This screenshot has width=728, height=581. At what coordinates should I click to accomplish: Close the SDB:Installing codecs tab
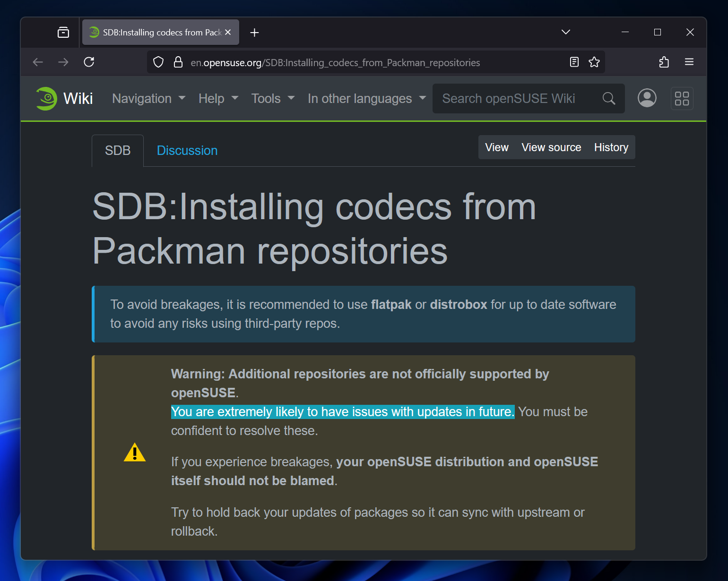228,32
